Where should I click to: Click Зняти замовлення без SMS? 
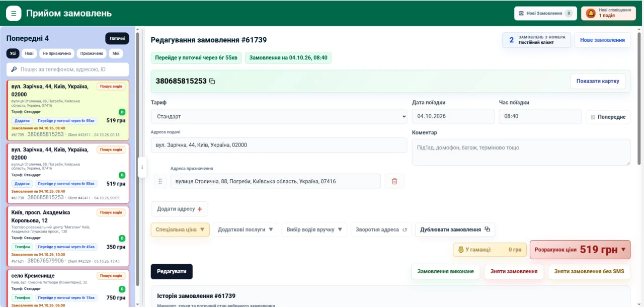point(589,271)
